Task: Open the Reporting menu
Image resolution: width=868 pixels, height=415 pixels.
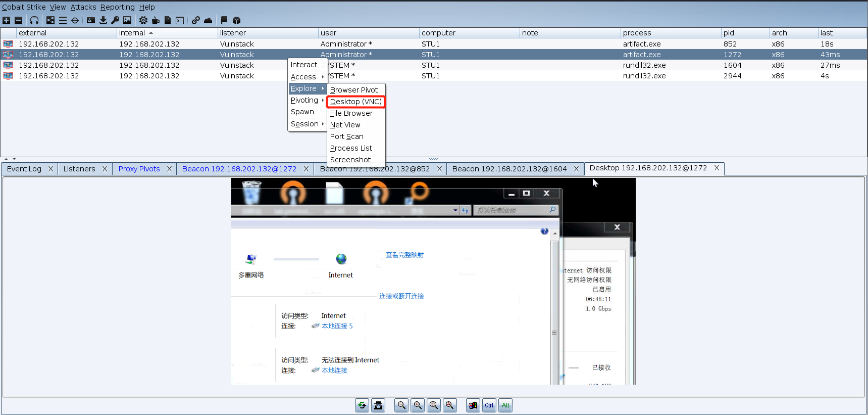Action: click(118, 7)
